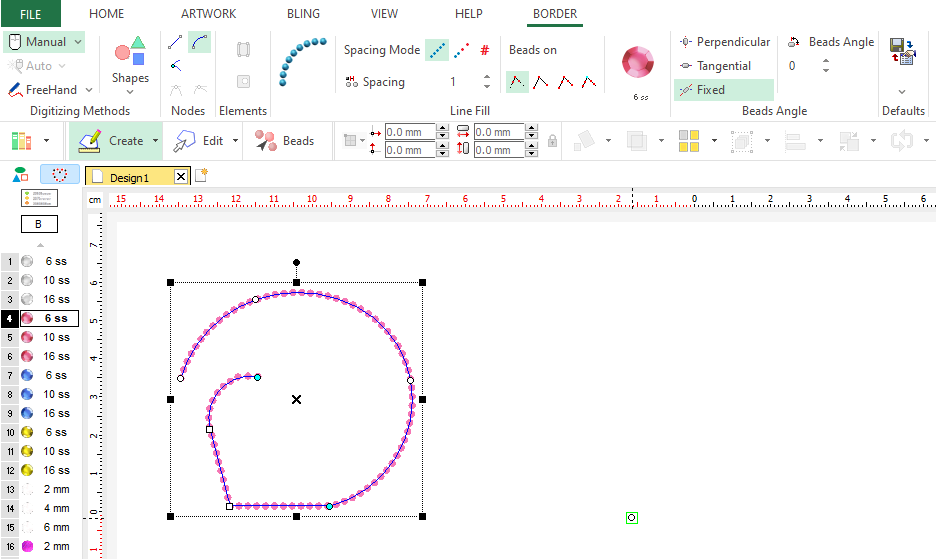Click the Beads button
The height and width of the screenshot is (559, 936).
click(x=284, y=141)
